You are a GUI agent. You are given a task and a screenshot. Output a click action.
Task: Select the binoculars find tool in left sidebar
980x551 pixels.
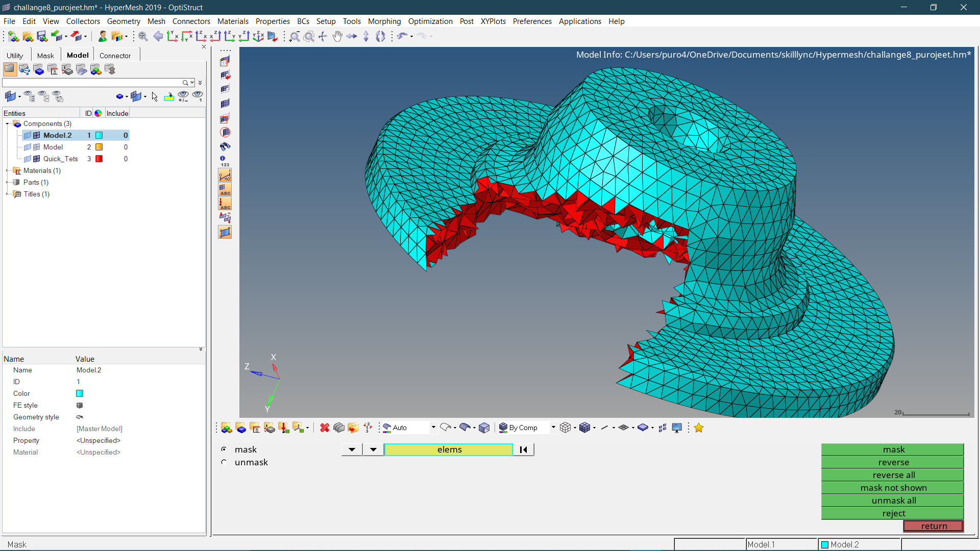[225, 146]
